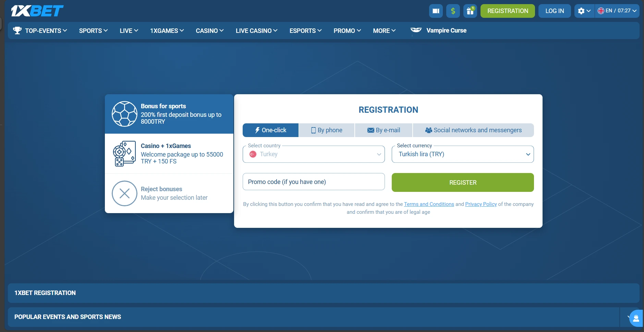
Task: Open the Select country dropdown
Action: pos(313,154)
